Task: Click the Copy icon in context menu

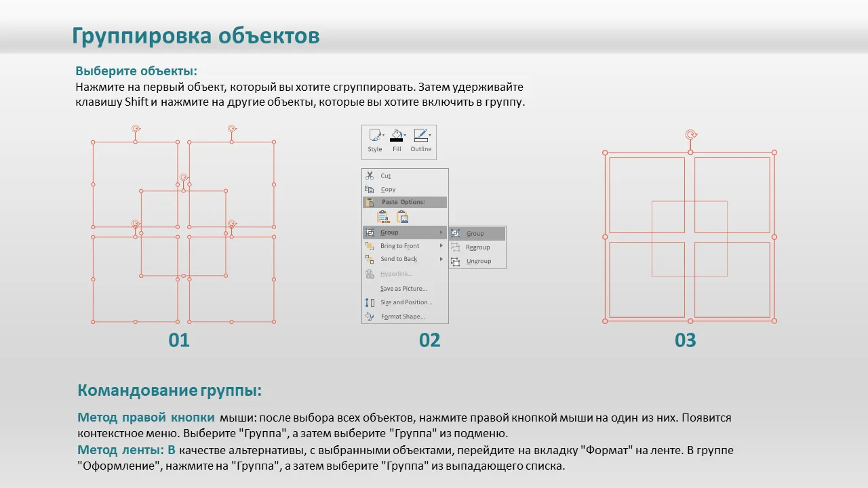Action: coord(370,190)
